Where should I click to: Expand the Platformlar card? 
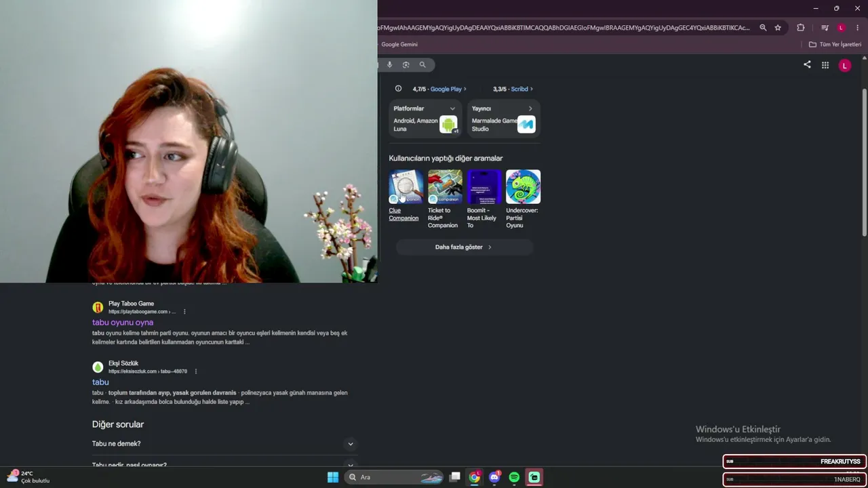(x=452, y=108)
